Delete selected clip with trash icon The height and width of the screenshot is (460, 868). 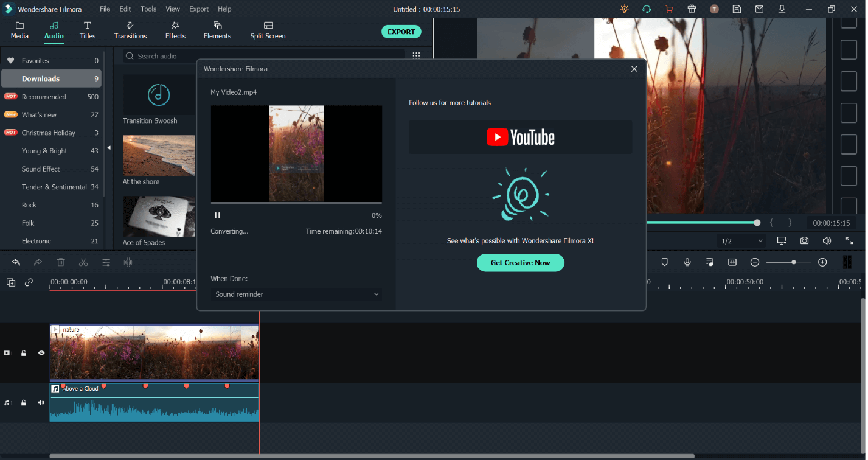(x=61, y=262)
